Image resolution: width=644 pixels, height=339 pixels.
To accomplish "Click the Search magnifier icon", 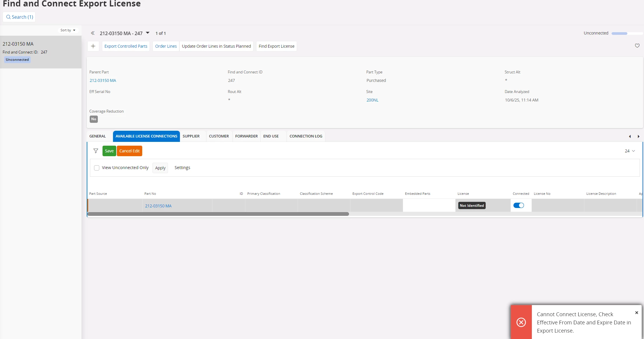I will 8,17.
